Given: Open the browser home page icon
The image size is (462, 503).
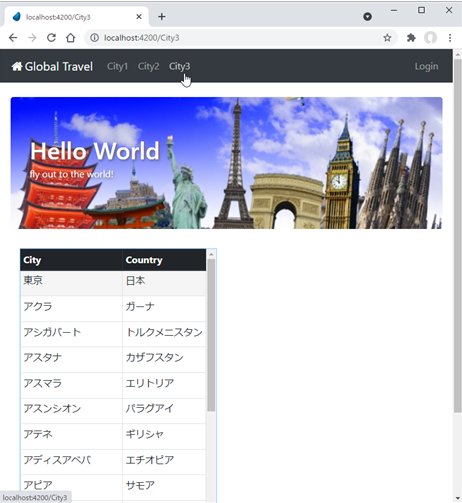Looking at the screenshot, I should coord(70,38).
